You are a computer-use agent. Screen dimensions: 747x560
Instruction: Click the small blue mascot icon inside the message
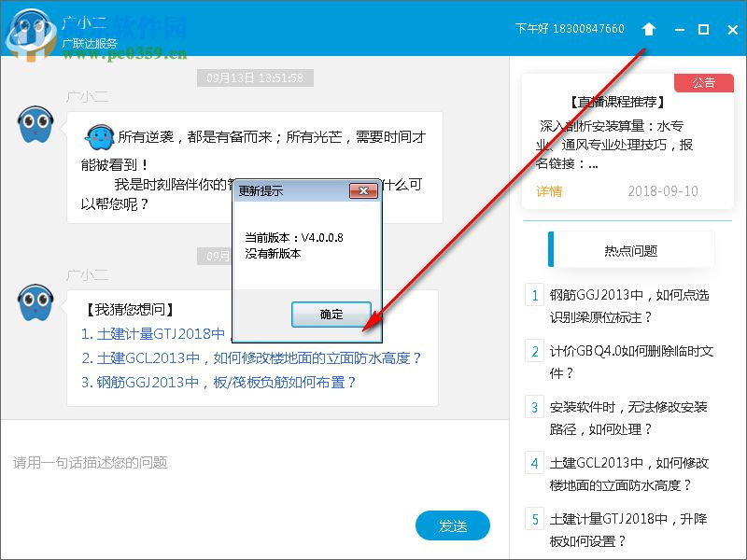click(x=99, y=136)
